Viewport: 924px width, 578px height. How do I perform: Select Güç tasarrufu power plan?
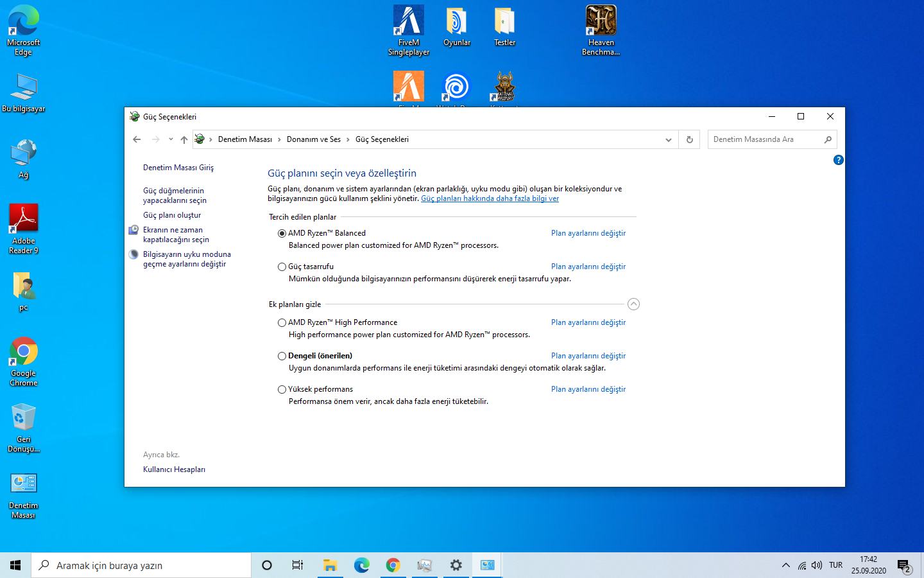[x=282, y=267]
